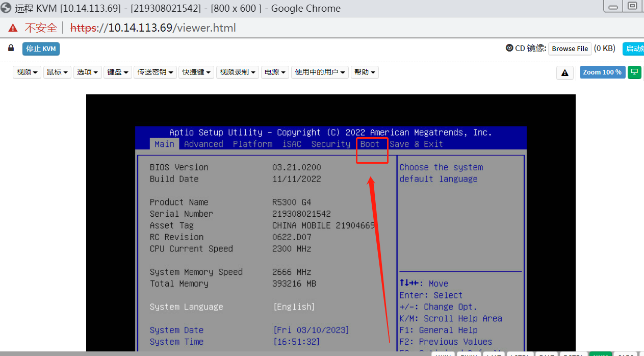The image size is (644, 356).
Task: Click the lock icon on the left toolbar
Action: click(10, 47)
